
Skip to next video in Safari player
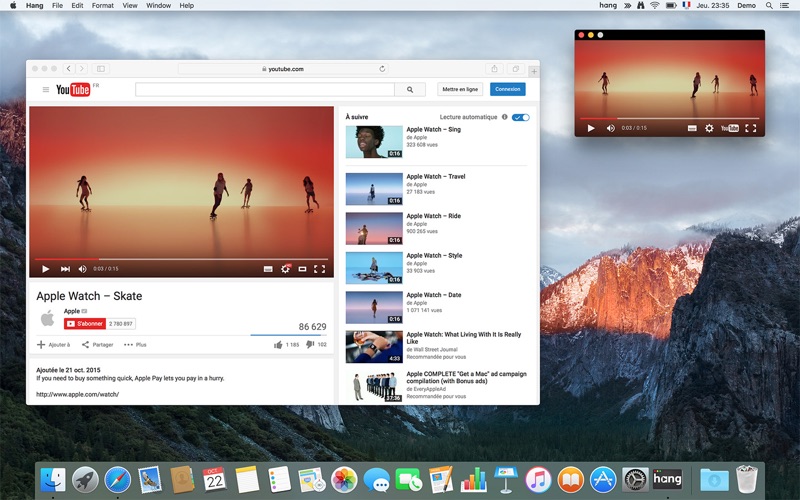[x=65, y=269]
